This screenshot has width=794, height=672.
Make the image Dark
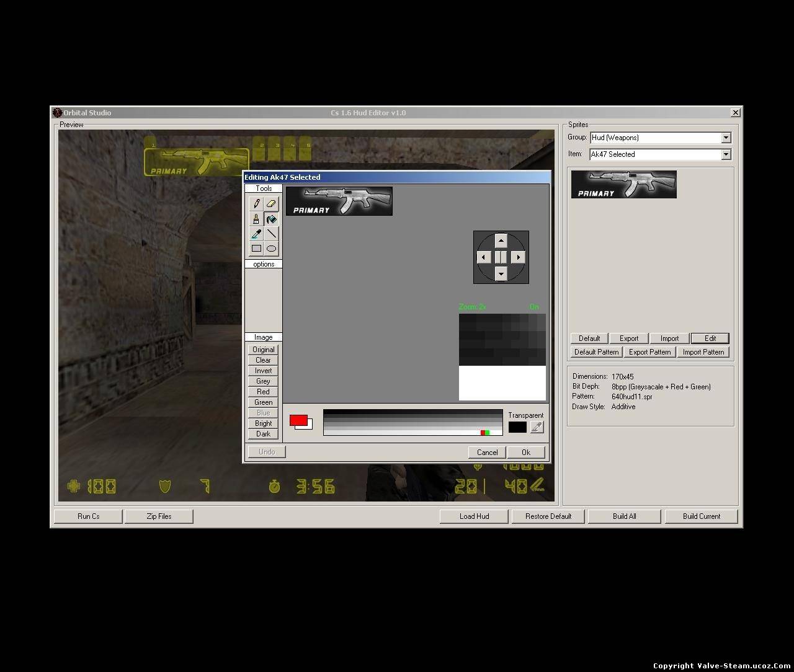[263, 434]
